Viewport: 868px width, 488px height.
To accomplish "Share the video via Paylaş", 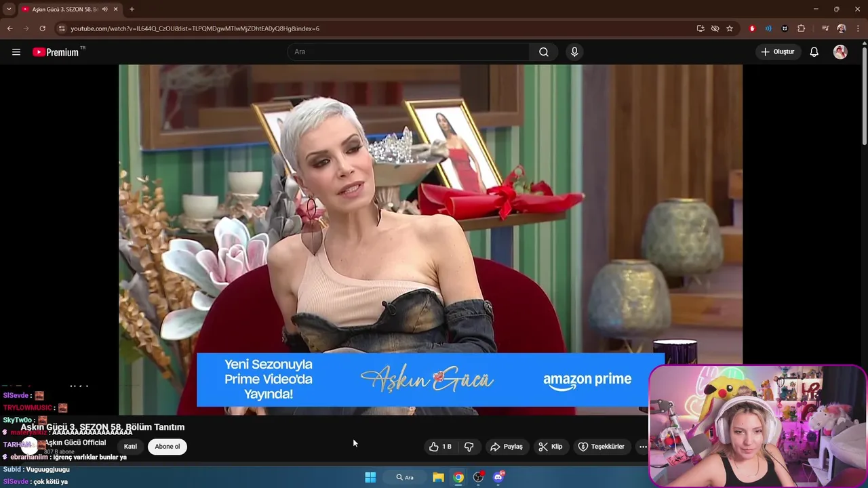I will coord(507,447).
